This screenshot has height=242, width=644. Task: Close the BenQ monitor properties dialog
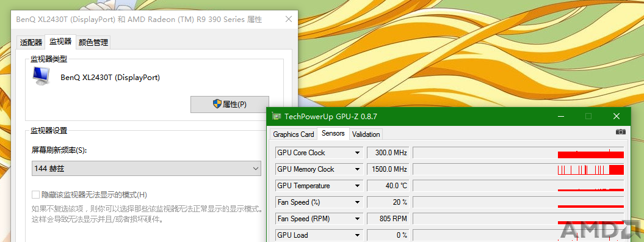(x=289, y=20)
